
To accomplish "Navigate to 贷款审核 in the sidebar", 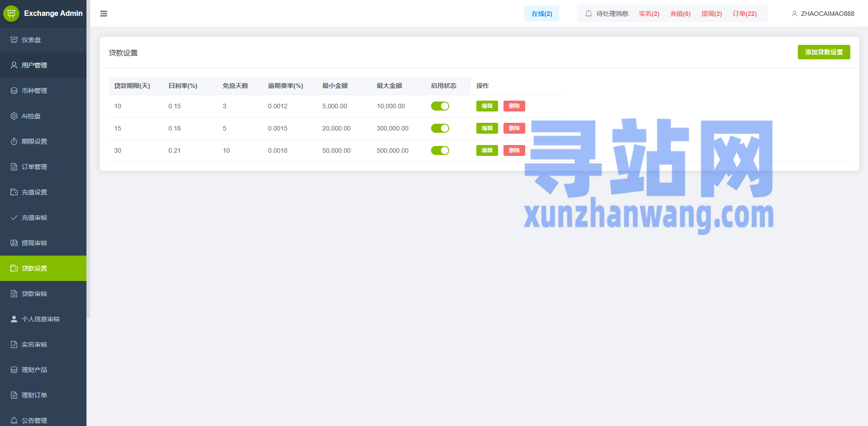I will coord(43,294).
